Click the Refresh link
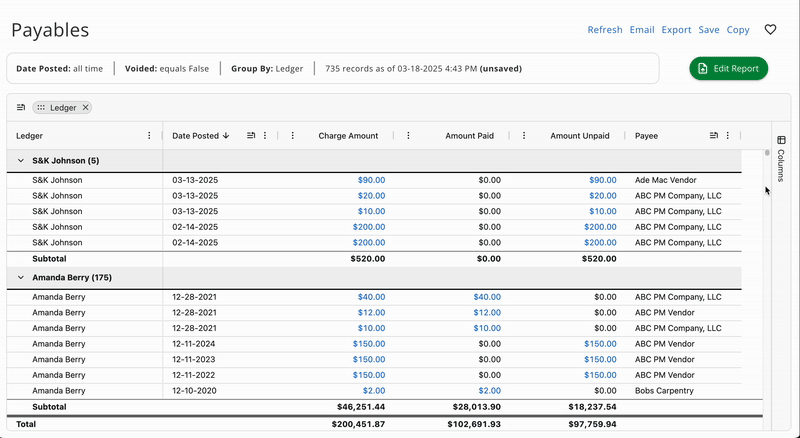The width and height of the screenshot is (800, 438). [604, 30]
